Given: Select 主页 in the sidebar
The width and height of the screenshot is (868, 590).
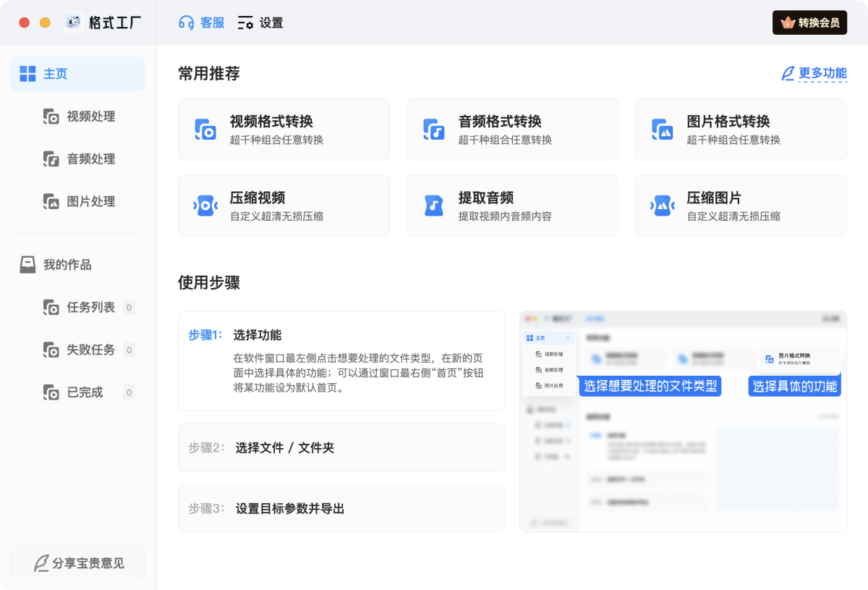Looking at the screenshot, I should click(x=78, y=74).
